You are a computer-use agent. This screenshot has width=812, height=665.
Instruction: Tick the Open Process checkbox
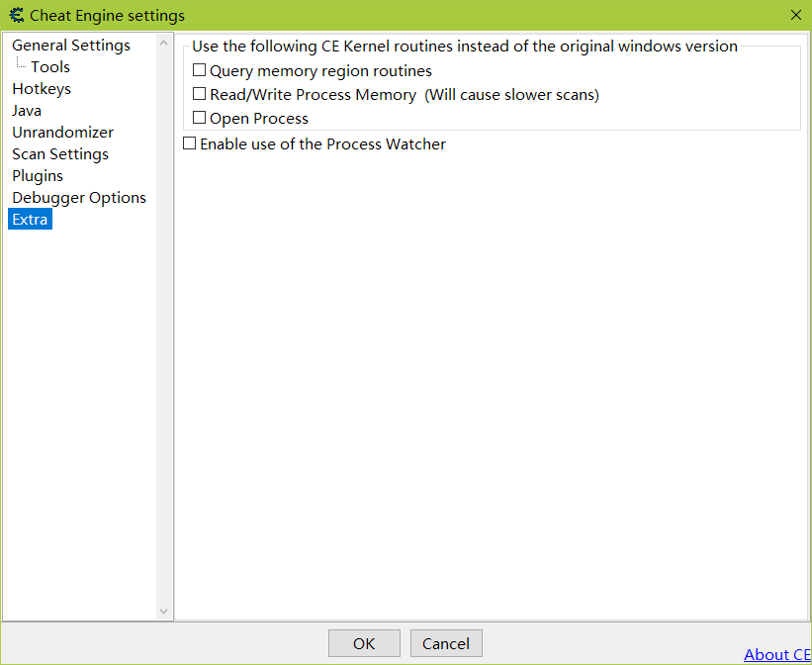click(200, 119)
